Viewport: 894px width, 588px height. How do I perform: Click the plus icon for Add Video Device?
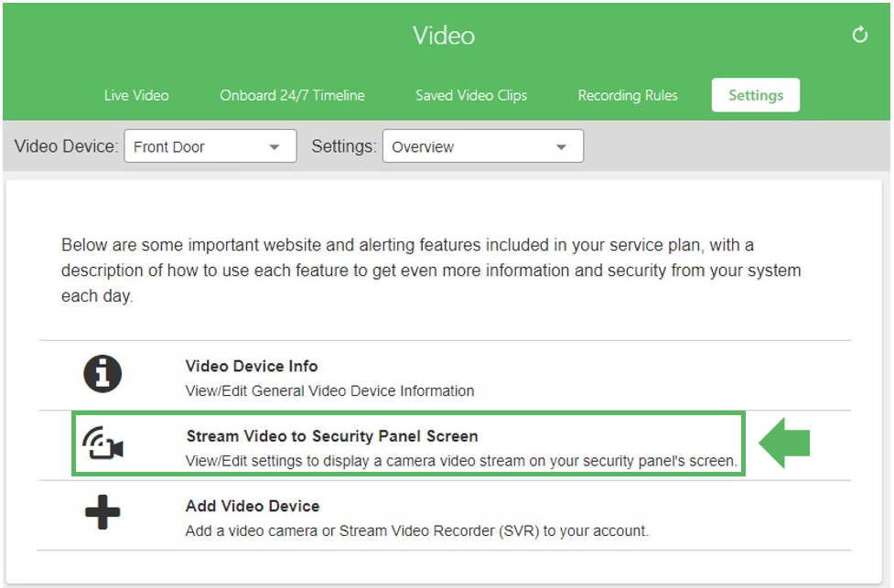(x=102, y=512)
